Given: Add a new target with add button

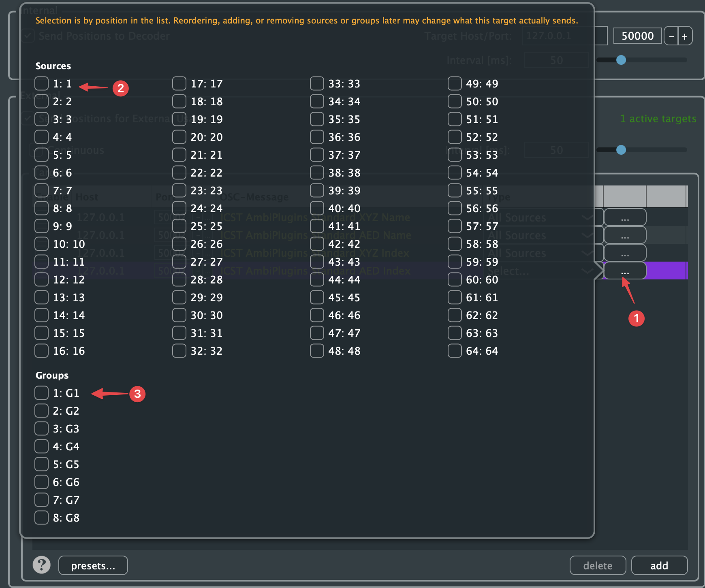Looking at the screenshot, I should [659, 565].
